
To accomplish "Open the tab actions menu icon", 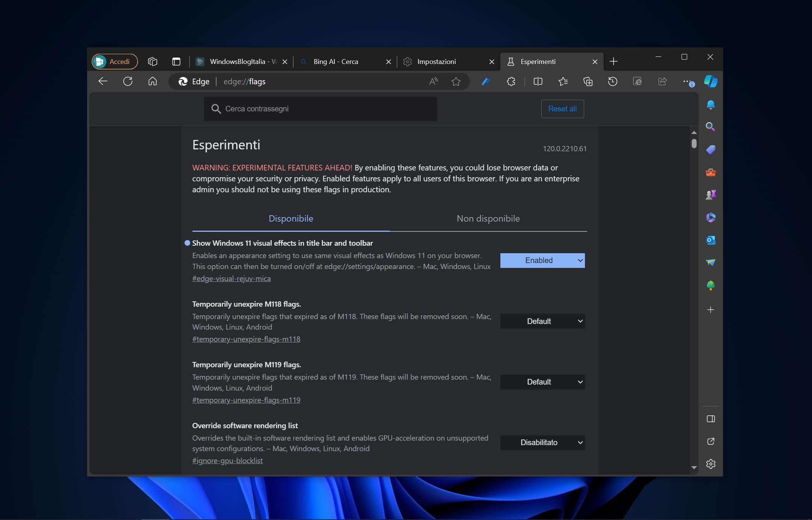I will tap(176, 62).
